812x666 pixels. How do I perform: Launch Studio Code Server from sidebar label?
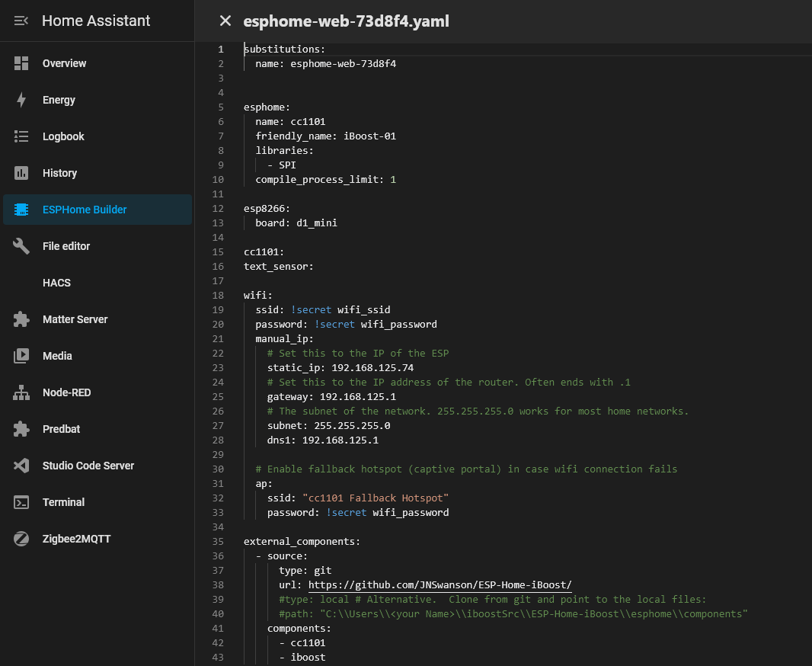coord(88,466)
